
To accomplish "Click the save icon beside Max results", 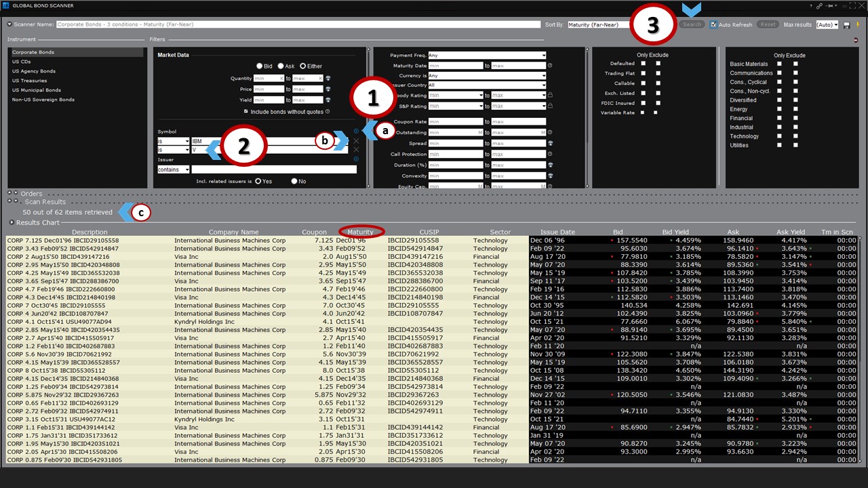I will [847, 24].
